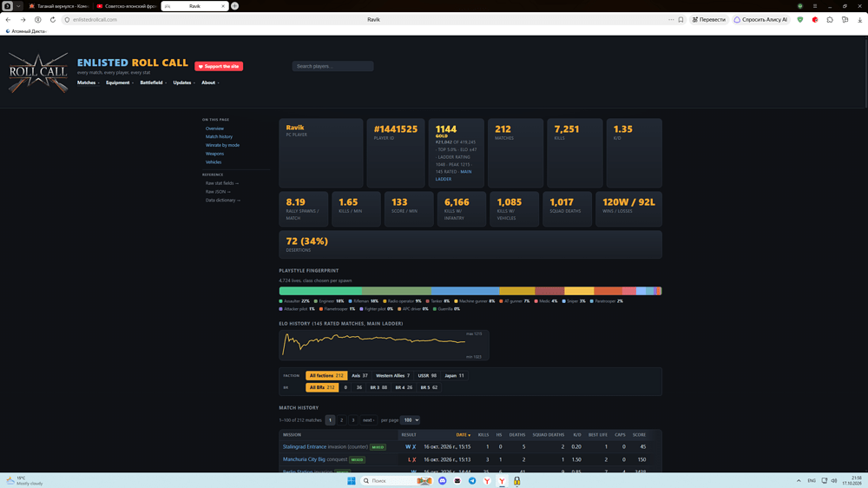This screenshot has width=868, height=488.
Task: Open the Battlefield menu item
Action: tap(154, 82)
